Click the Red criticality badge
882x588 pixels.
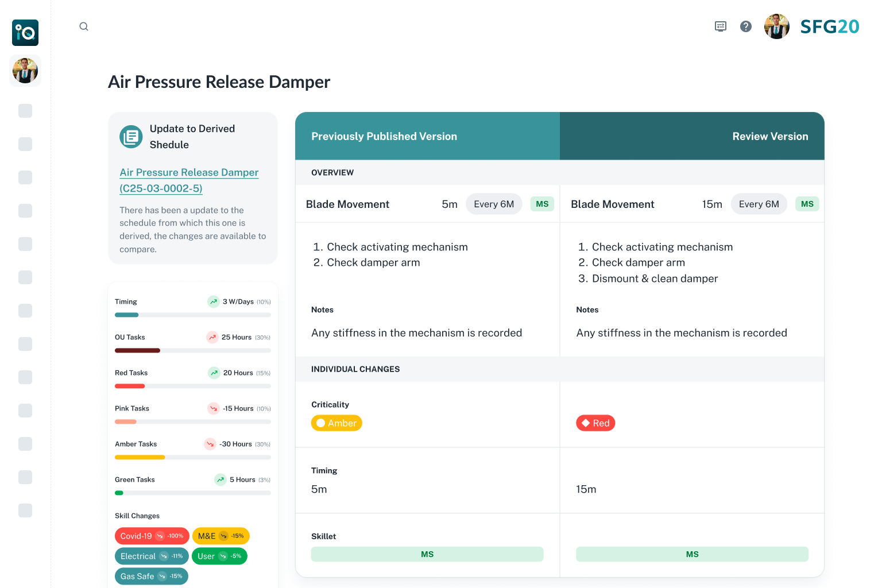click(x=595, y=423)
